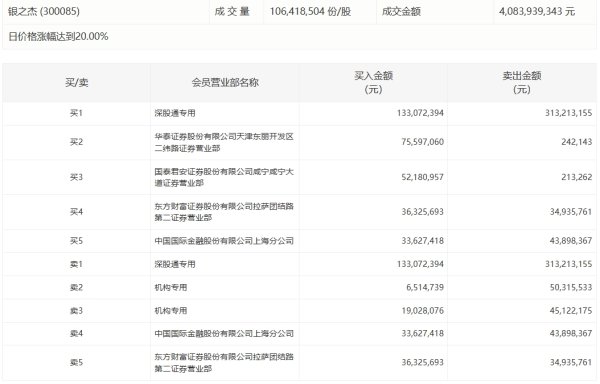Screen dimensions: 600x384
Task: Click sell amount 43,898,367 in 卖4 row
Action: click(x=571, y=334)
